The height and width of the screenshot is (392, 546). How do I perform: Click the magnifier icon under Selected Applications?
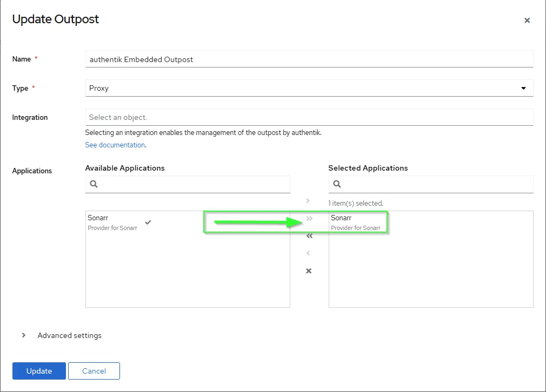pos(337,184)
